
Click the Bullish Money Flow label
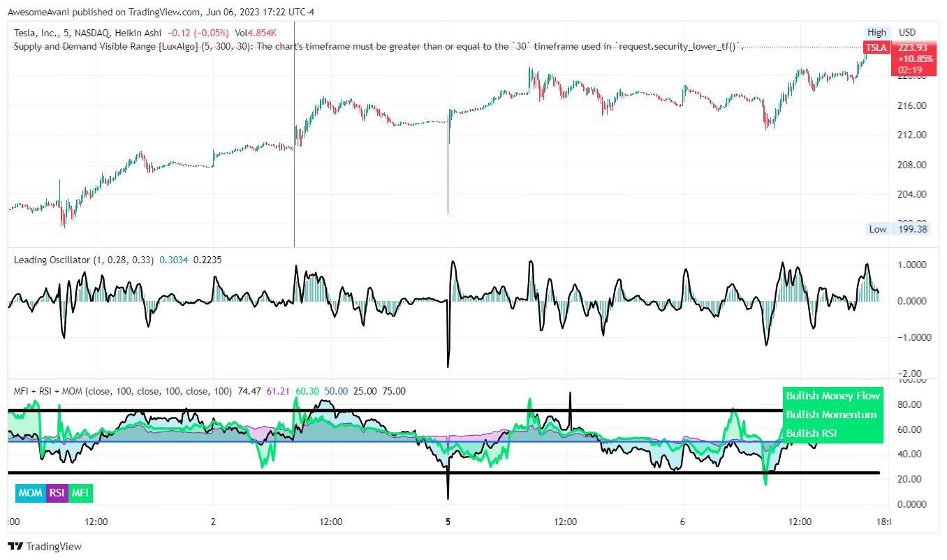pos(832,396)
